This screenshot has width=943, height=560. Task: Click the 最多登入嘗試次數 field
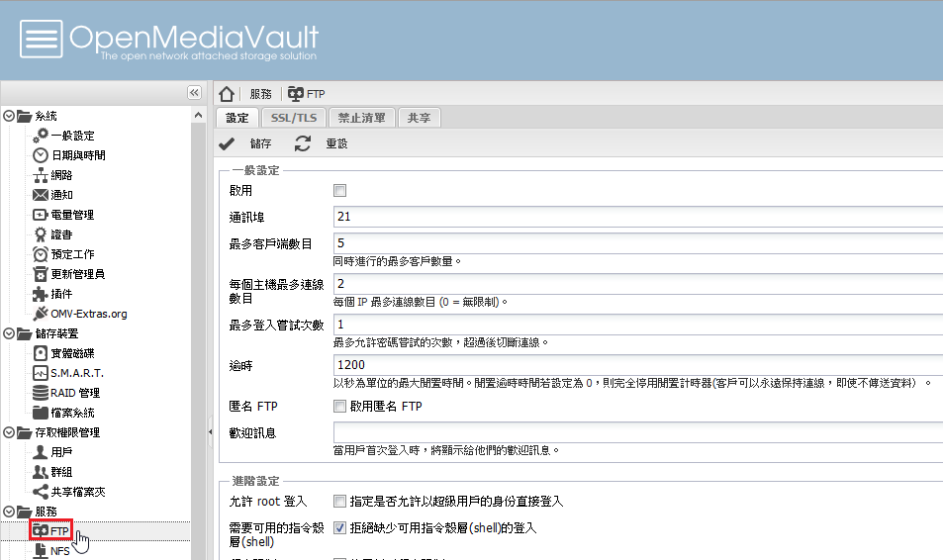tap(638, 325)
